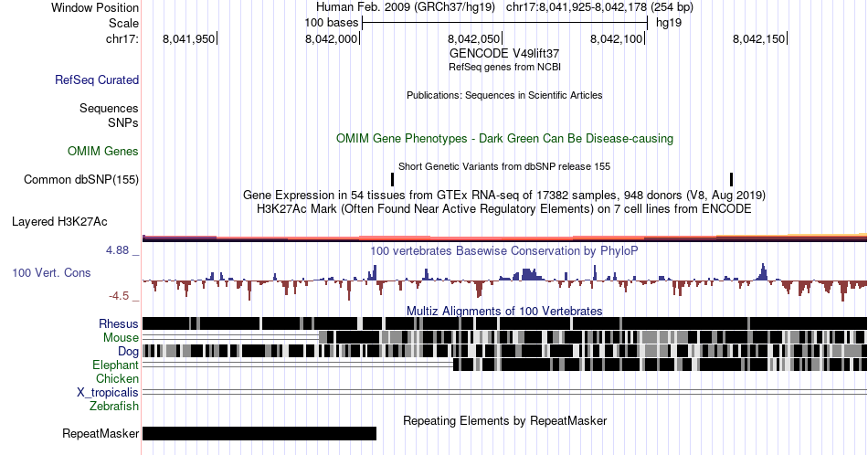Click the RefSeq Curated track label

tap(96, 79)
